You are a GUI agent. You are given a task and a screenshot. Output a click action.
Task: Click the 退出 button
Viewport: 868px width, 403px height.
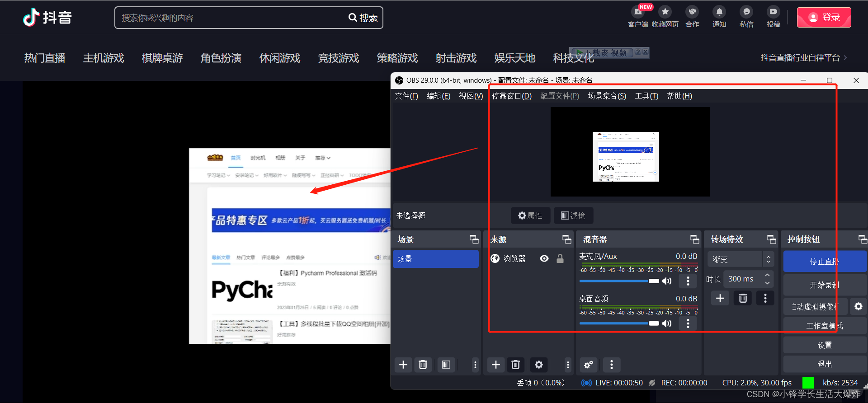pyautogui.click(x=825, y=364)
